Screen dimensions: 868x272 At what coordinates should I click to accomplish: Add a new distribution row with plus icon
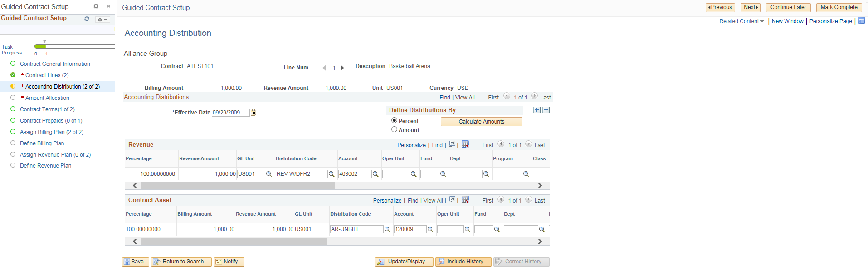pos(537,110)
